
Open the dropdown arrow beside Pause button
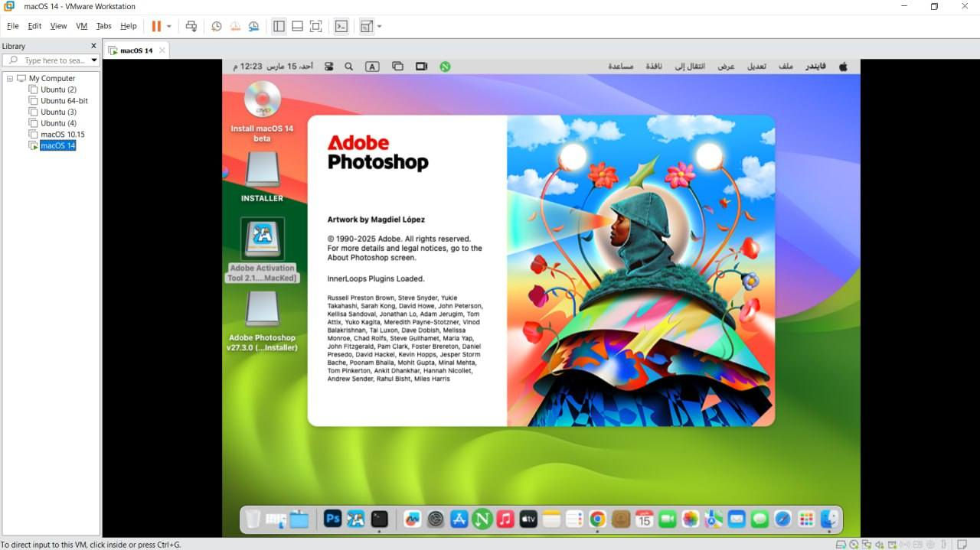pyautogui.click(x=169, y=26)
